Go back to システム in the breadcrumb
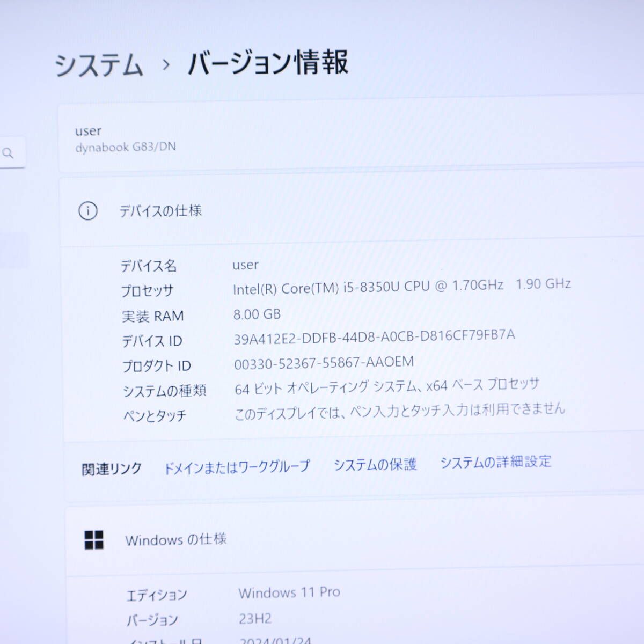This screenshot has height=644, width=644. click(x=99, y=65)
